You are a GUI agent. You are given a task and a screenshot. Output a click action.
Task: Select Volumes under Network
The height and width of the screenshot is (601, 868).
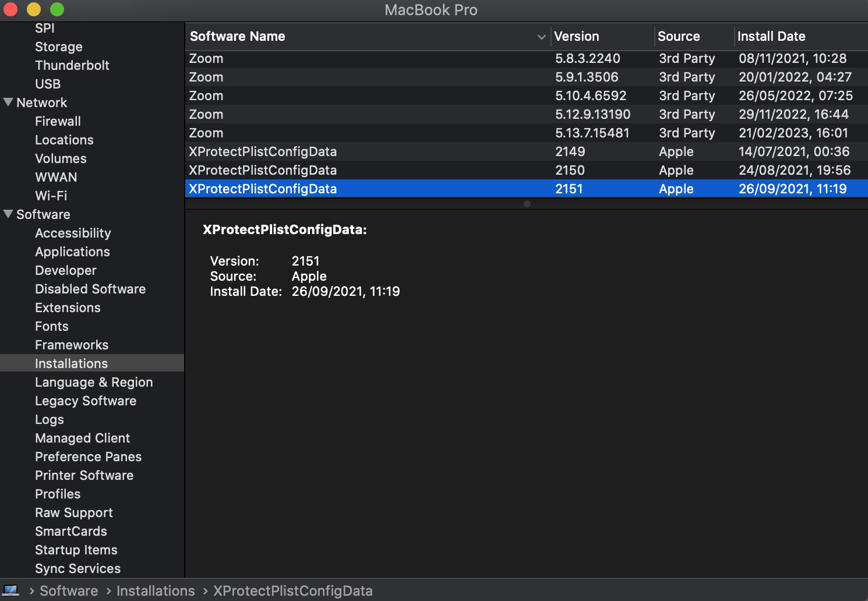coord(61,158)
